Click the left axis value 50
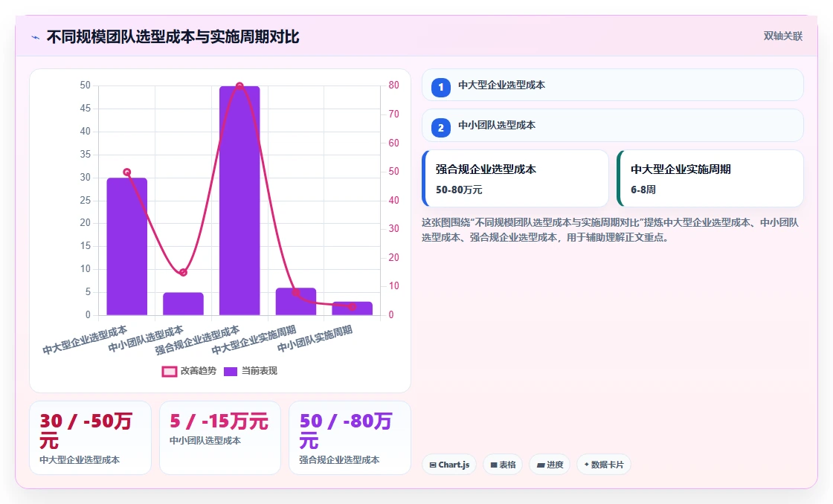Screen dimensions: 833x504 [x=85, y=85]
